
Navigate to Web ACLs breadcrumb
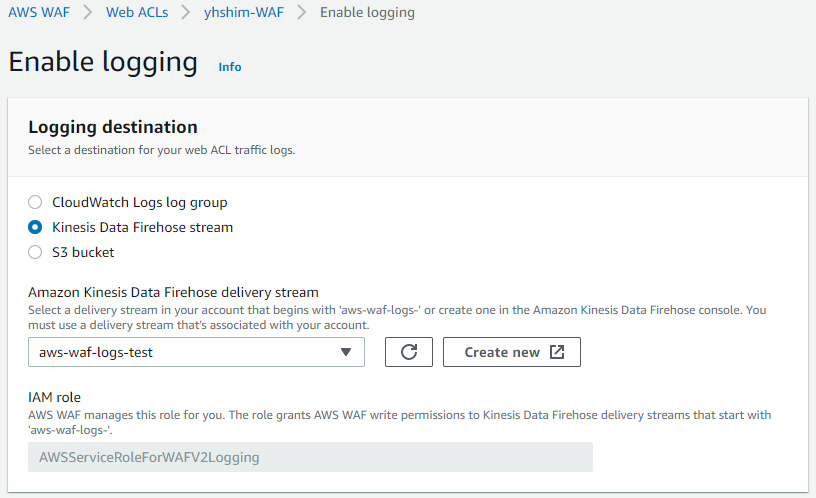(x=137, y=12)
